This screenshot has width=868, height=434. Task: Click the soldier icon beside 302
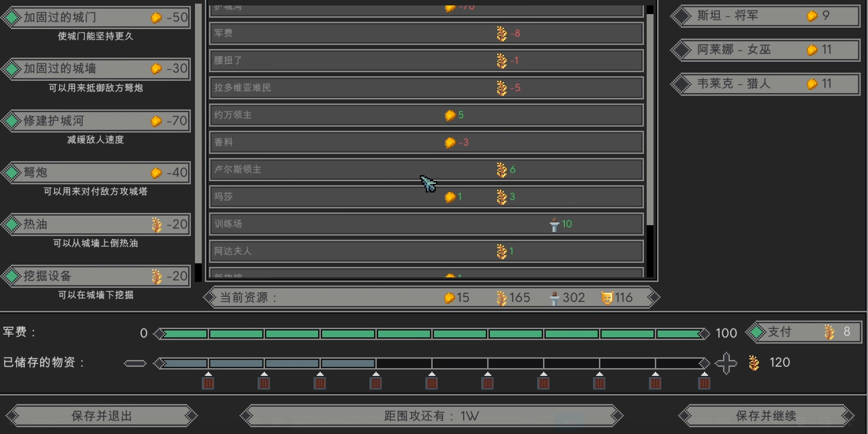pyautogui.click(x=554, y=298)
